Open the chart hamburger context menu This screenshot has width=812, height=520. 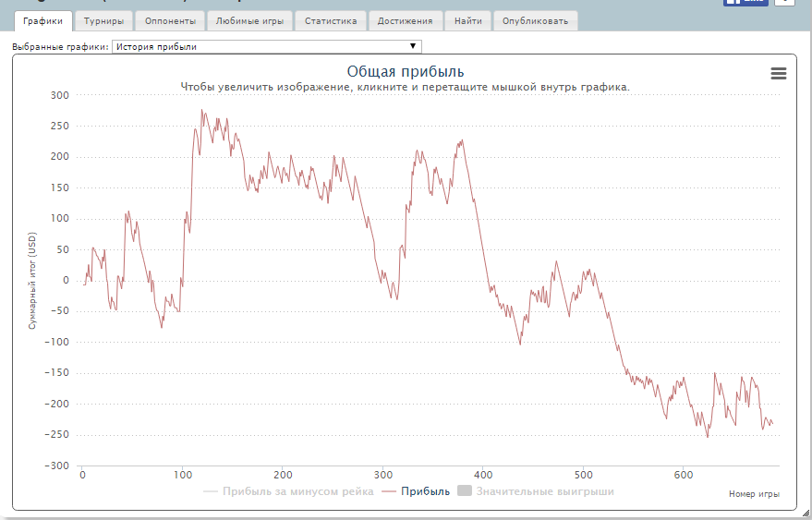tap(779, 74)
